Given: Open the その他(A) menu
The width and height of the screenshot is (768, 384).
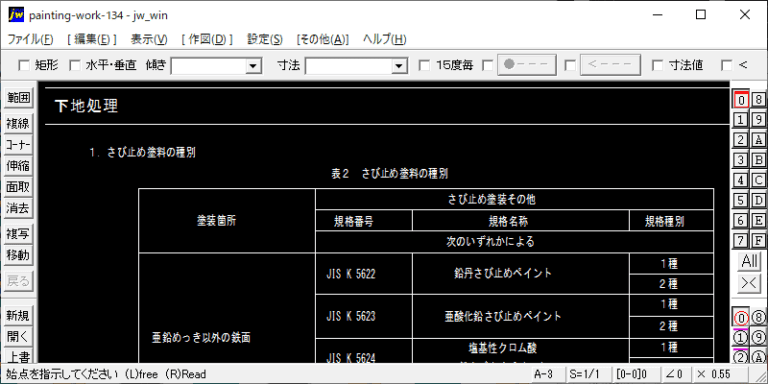Looking at the screenshot, I should 323,40.
